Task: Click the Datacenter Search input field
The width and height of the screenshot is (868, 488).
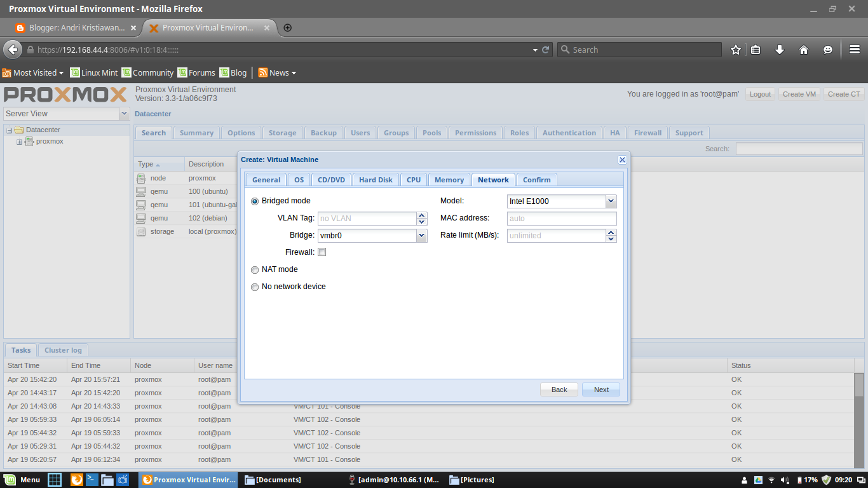Action: pos(799,149)
